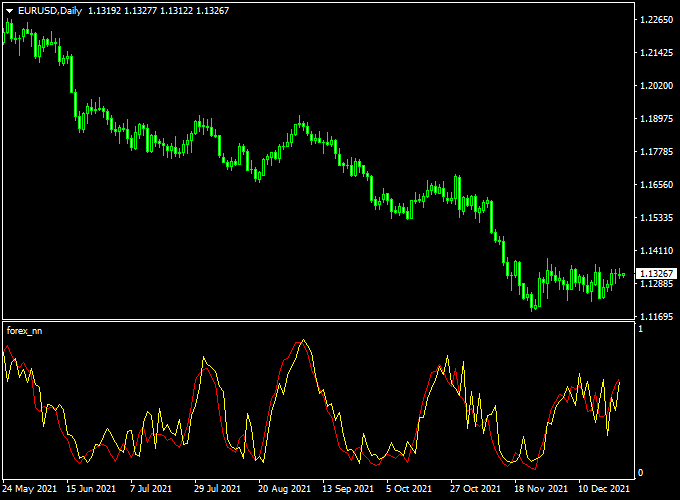Click the 1.15335 price scale label

(x=657, y=217)
